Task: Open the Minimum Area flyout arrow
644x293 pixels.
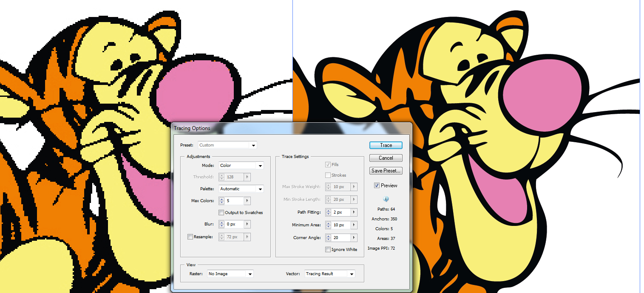Action: pos(354,225)
